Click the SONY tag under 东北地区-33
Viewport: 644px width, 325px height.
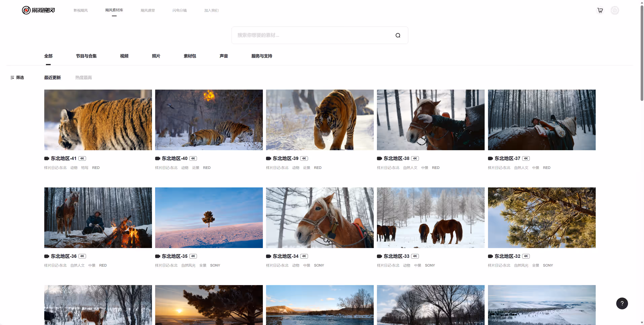click(430, 265)
